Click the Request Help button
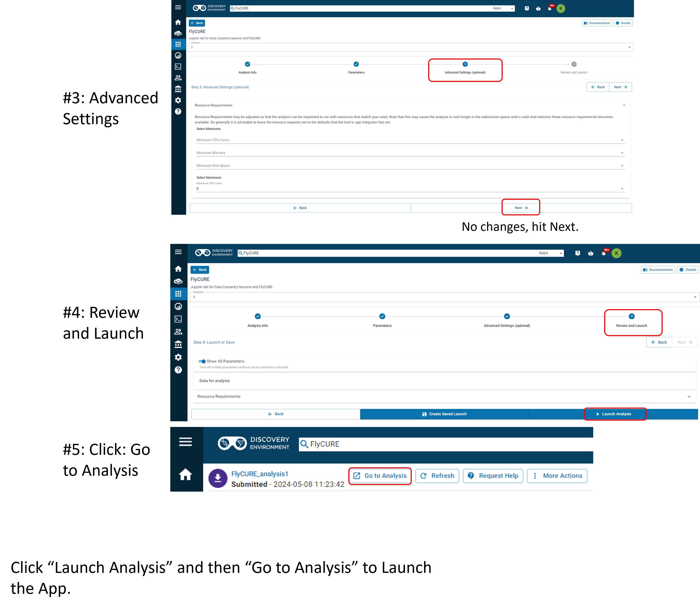The width and height of the screenshot is (700, 609). [493, 476]
